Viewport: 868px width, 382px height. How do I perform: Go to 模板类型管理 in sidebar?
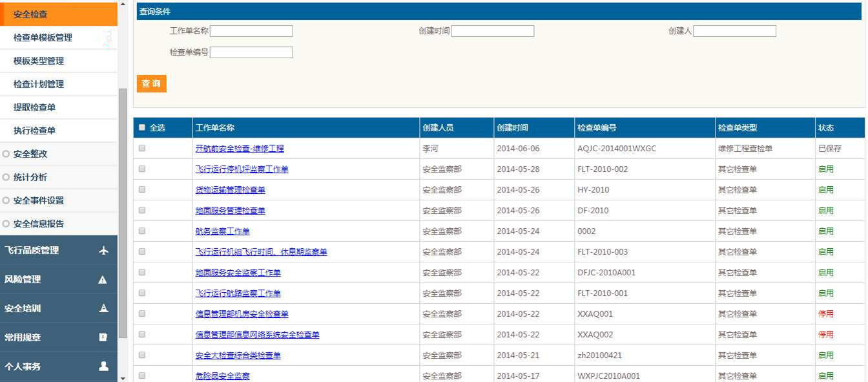(x=59, y=61)
